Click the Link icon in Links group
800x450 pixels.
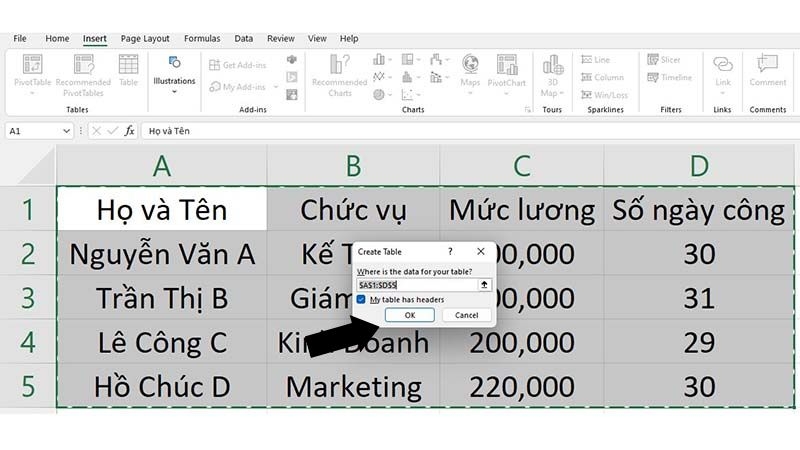[x=722, y=65]
